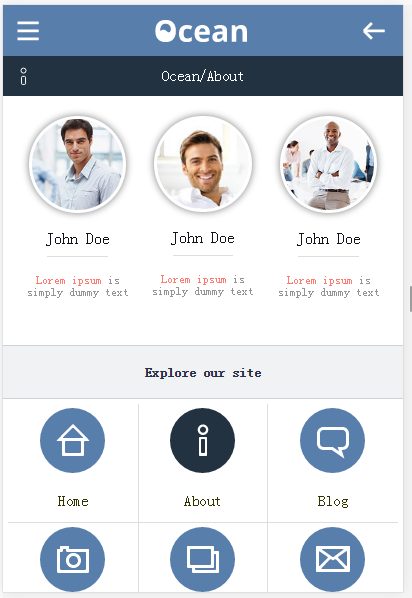
Task: Open the stacked windows gallery icon
Action: (x=203, y=559)
